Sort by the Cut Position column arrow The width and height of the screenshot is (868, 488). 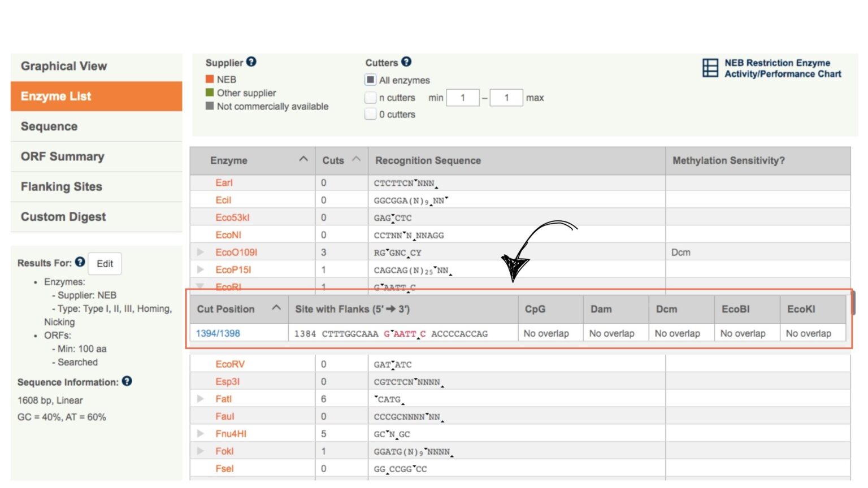tap(276, 308)
